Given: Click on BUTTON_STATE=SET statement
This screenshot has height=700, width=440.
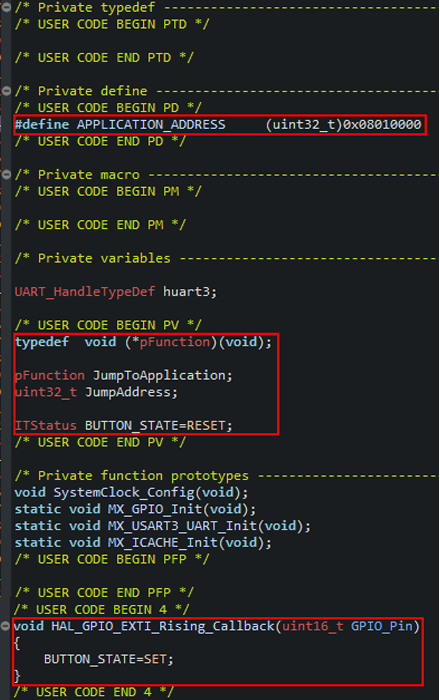Looking at the screenshot, I should [108, 659].
